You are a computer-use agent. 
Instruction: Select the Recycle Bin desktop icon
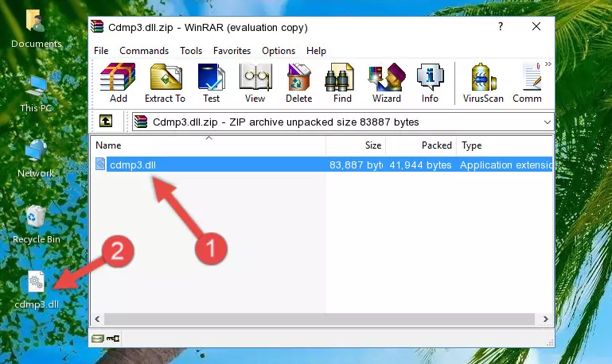pos(37,224)
